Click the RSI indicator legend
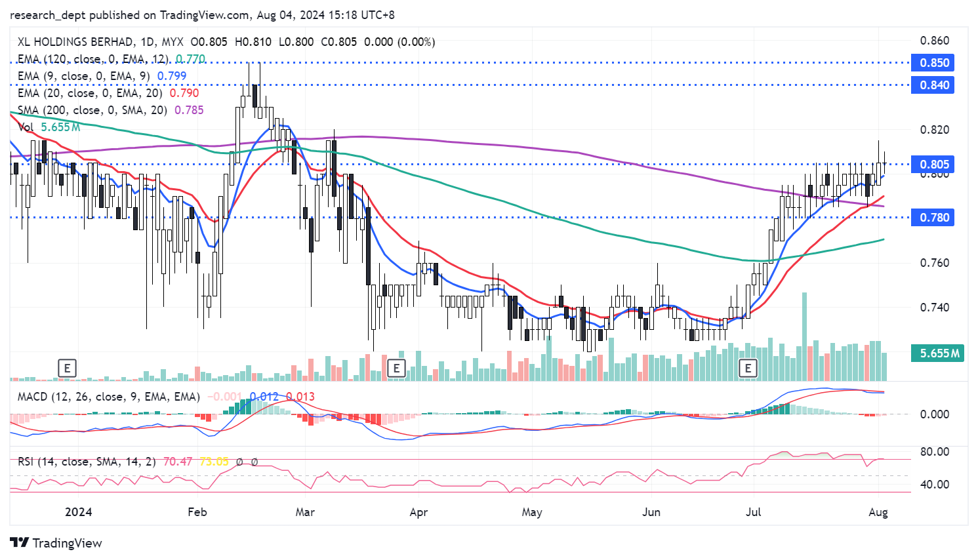 (x=87, y=462)
